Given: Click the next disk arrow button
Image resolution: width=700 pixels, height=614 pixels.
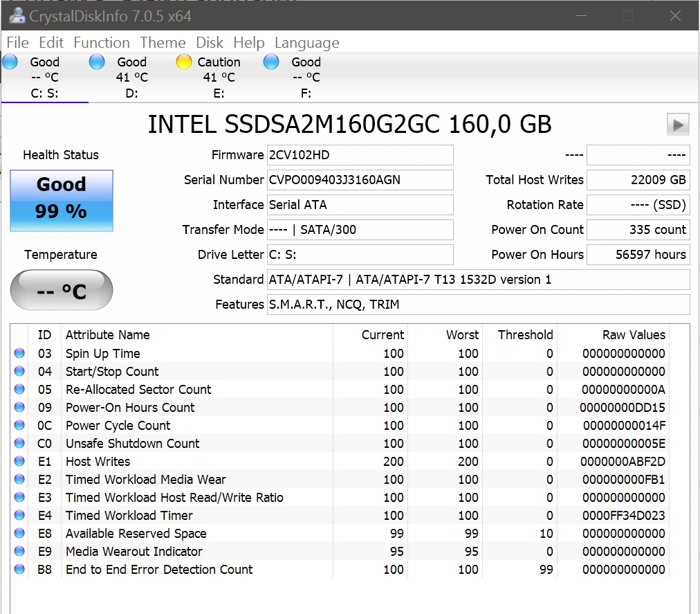Looking at the screenshot, I should 678,125.
